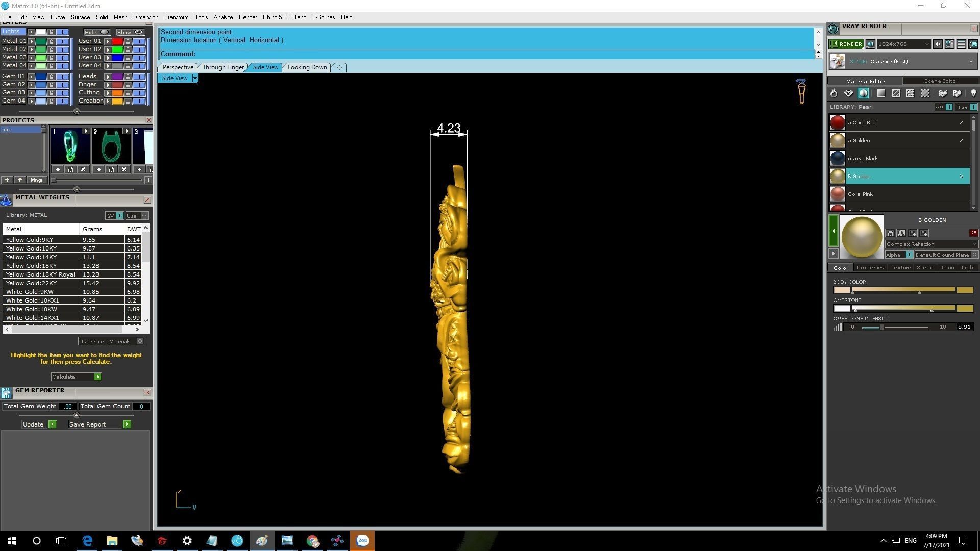Image resolution: width=980 pixels, height=551 pixels.
Task: Toggle lock on the User 01 layer
Action: pos(128,41)
